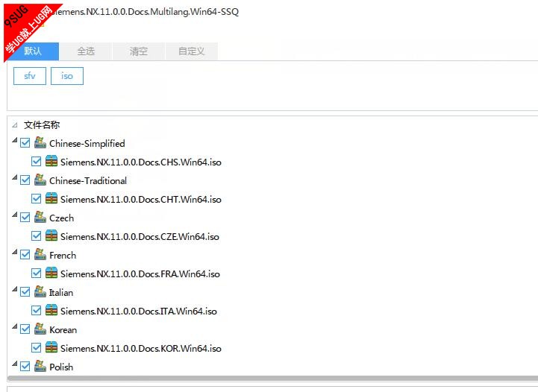Click the iso file type filter button
Image resolution: width=538 pixels, height=392 pixels.
click(x=67, y=76)
